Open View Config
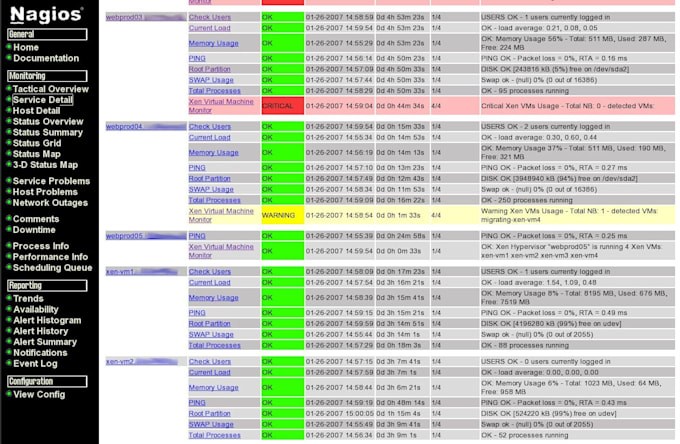 39,394
